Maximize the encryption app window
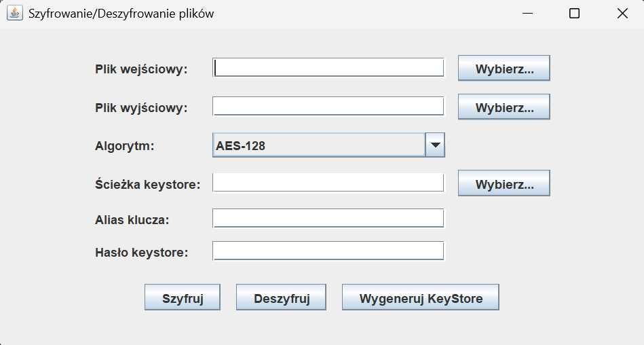The image size is (644, 345). [574, 14]
